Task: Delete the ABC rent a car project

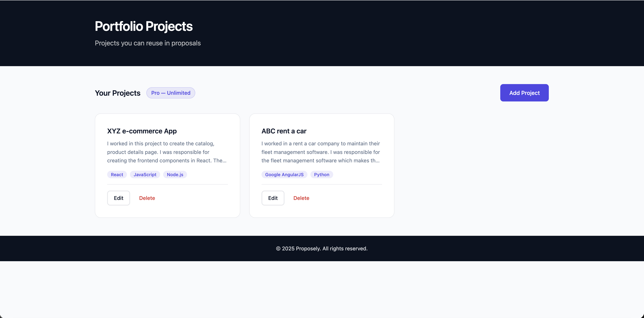Action: 301,198
